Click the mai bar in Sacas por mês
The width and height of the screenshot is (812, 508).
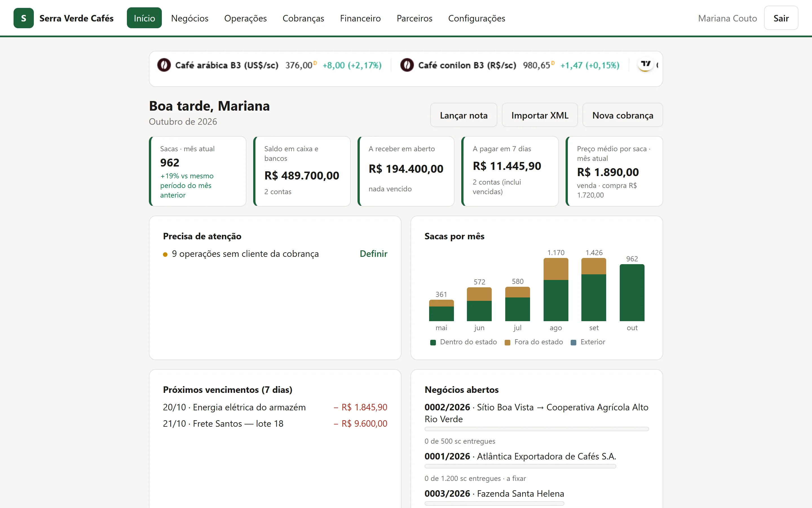(x=441, y=310)
